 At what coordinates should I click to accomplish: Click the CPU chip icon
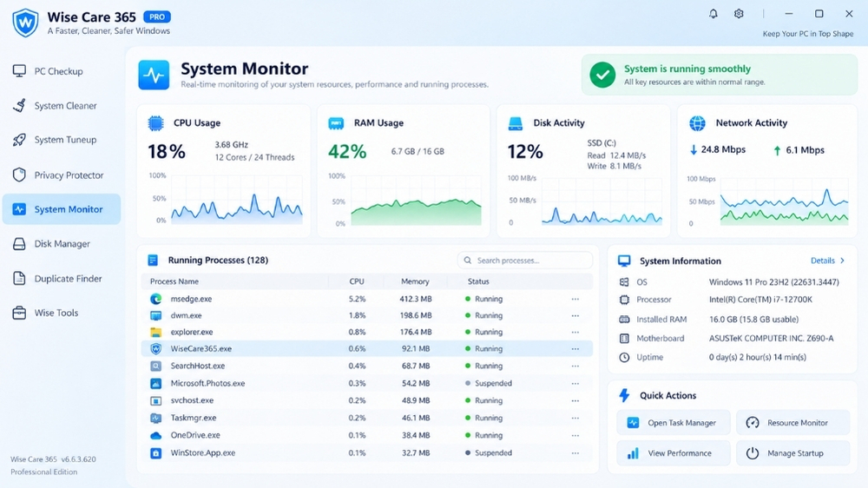tap(156, 123)
